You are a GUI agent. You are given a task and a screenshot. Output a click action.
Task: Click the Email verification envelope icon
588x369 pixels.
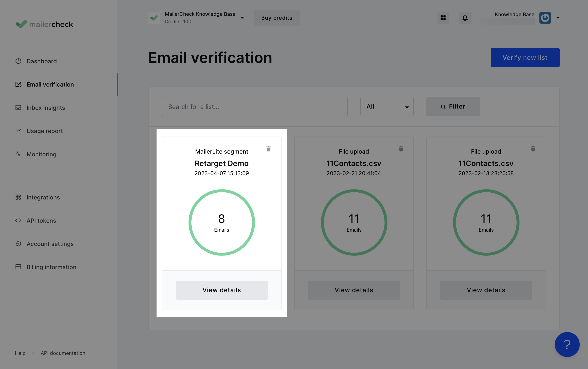[x=18, y=84]
